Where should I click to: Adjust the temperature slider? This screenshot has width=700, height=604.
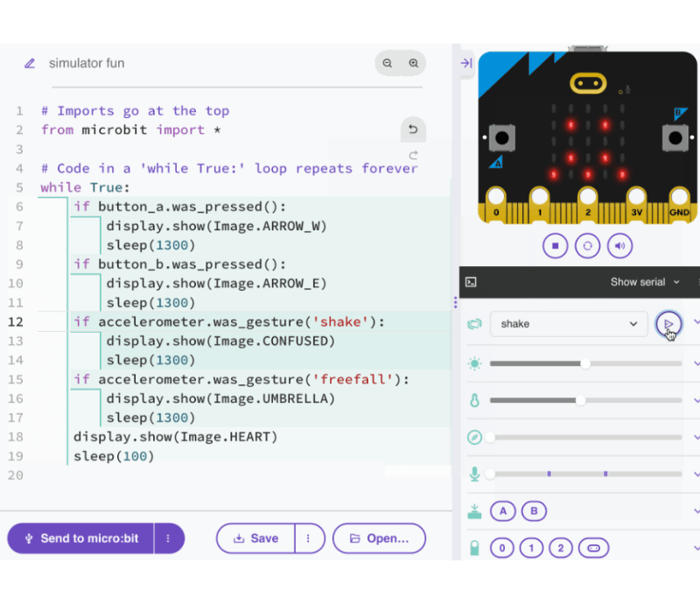click(x=580, y=400)
